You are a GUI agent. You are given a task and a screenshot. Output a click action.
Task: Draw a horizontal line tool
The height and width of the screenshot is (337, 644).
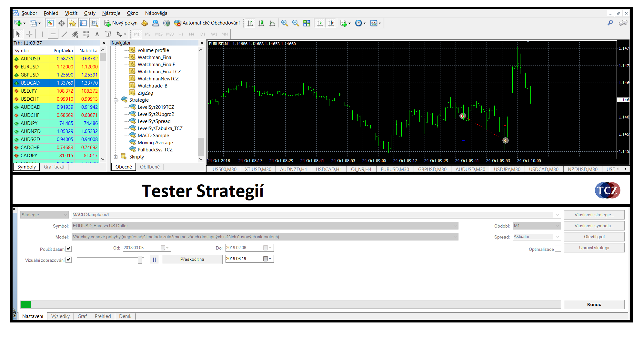(x=53, y=34)
